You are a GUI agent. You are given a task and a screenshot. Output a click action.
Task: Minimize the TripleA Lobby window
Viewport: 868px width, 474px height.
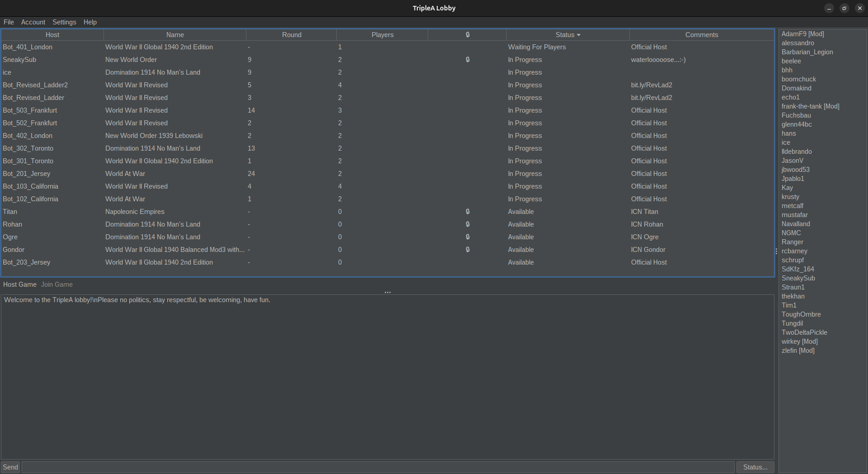(829, 8)
